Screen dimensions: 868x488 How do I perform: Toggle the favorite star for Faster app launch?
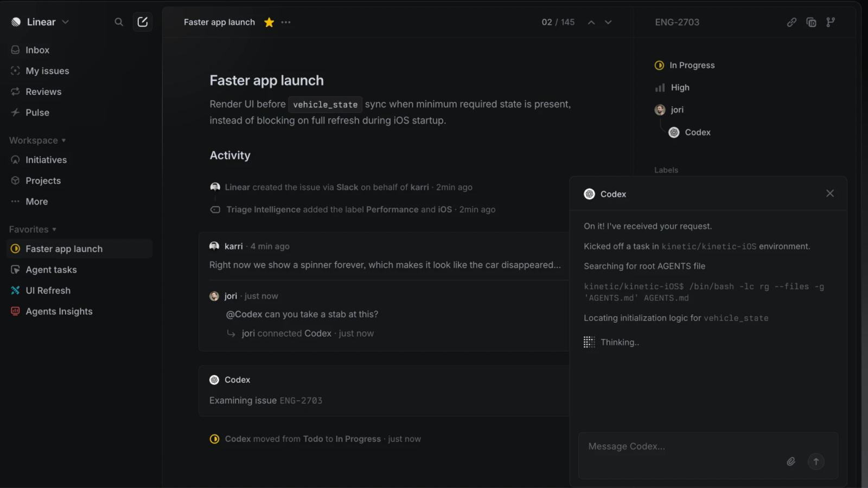coord(269,22)
